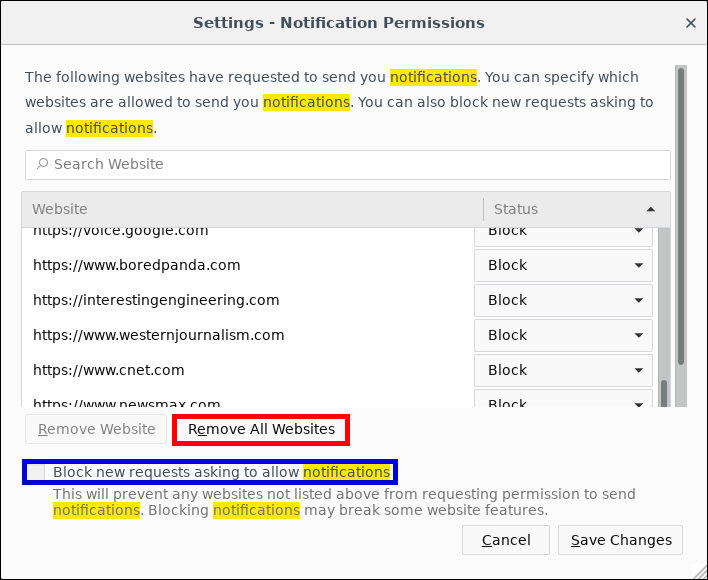Enable Block new requests asking to allow notifications
Image resolution: width=708 pixels, height=580 pixels.
click(x=37, y=473)
